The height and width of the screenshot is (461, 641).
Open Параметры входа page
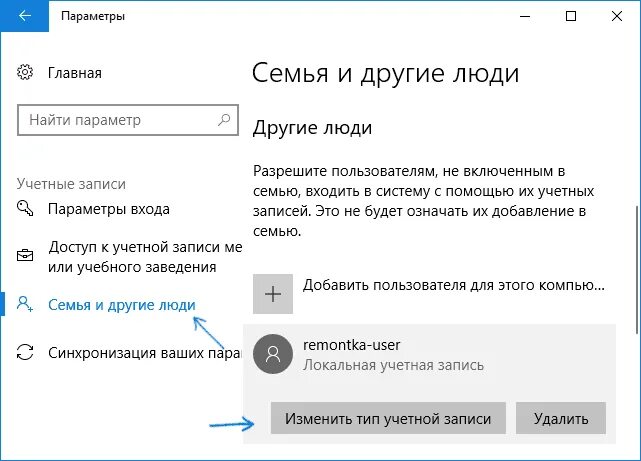pyautogui.click(x=108, y=209)
